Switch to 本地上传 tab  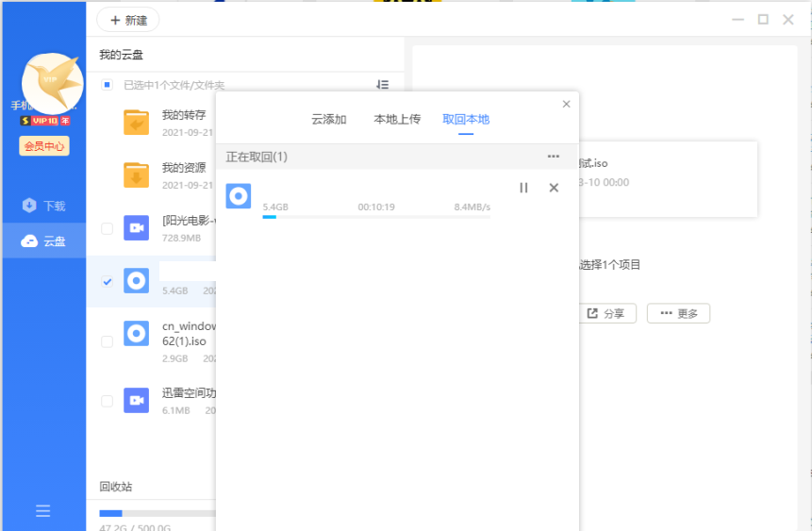397,120
